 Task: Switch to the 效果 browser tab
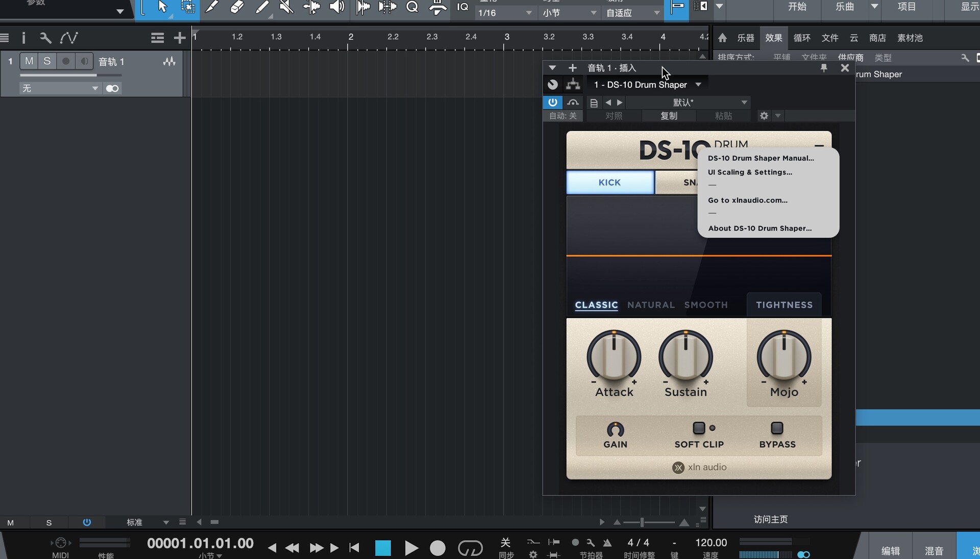pyautogui.click(x=773, y=38)
